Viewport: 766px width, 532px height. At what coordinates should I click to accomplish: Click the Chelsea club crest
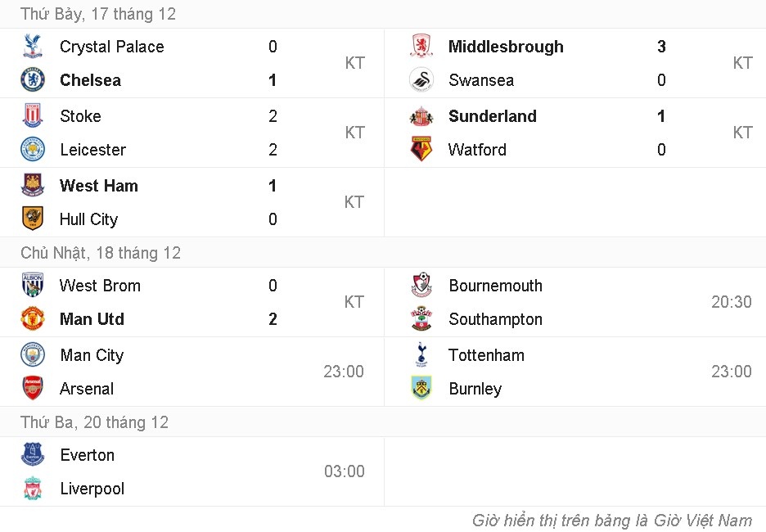tap(32, 80)
